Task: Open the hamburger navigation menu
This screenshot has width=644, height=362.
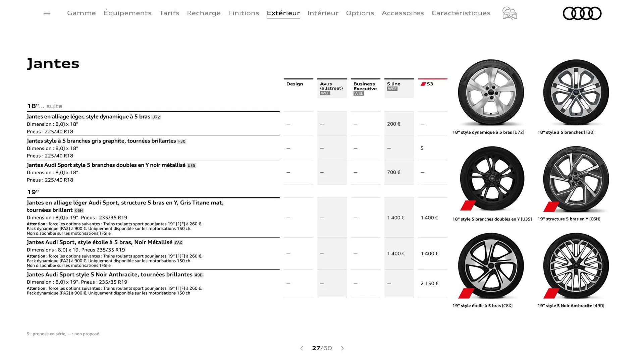Action: click(47, 13)
